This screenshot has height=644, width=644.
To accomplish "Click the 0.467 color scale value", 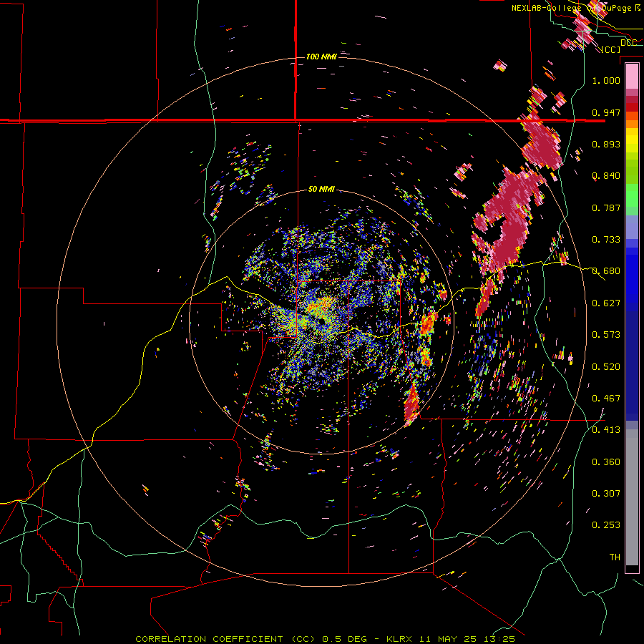I will click(606, 399).
